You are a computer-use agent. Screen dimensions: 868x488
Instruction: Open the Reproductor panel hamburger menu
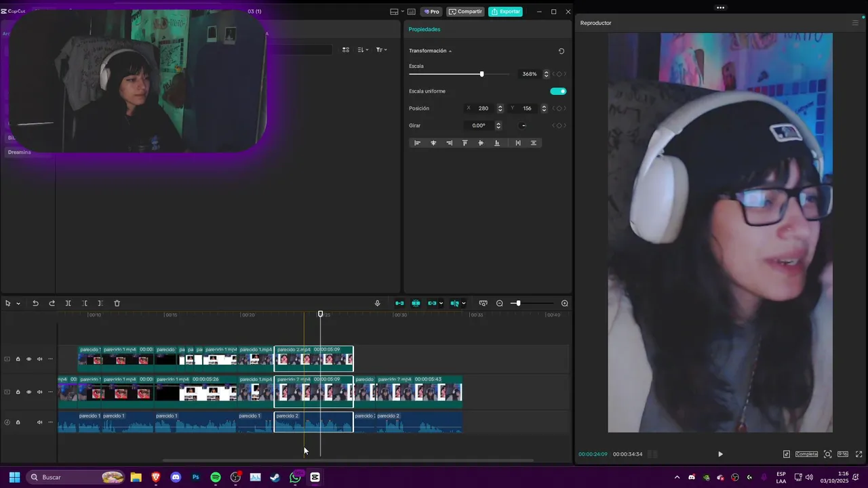855,23
